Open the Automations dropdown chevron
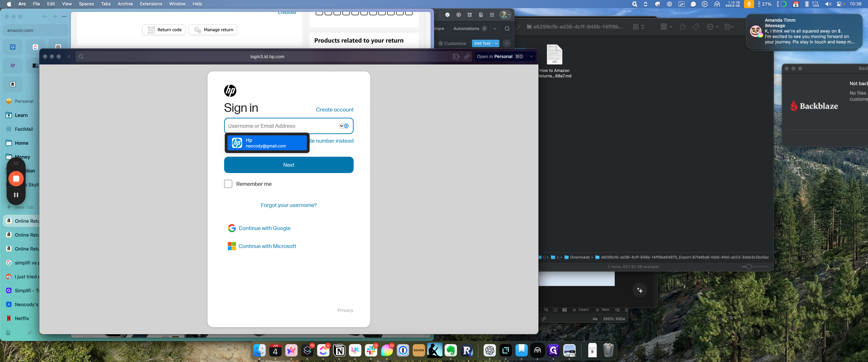This screenshot has width=868, height=362. (495, 29)
